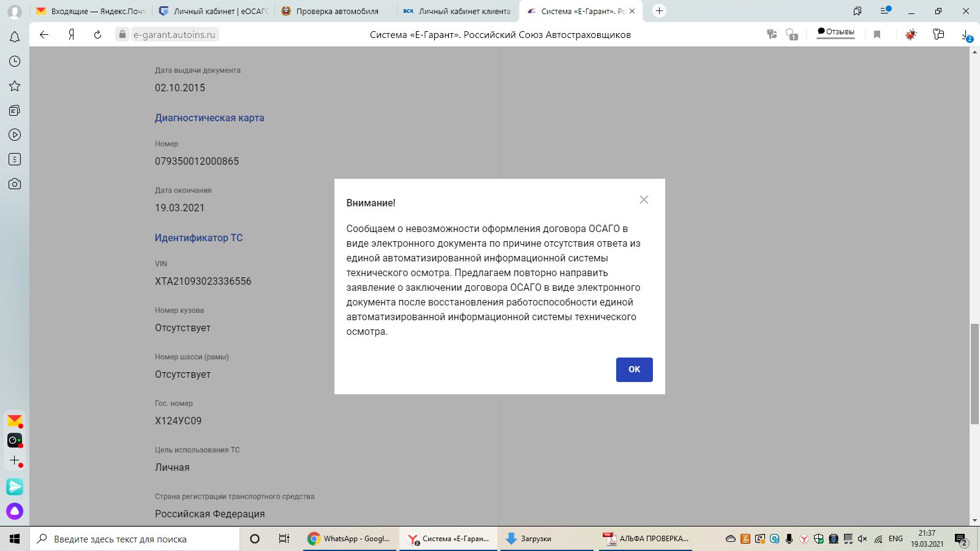The image size is (980, 551).
Task: Select document issue date 02.10.2015
Action: tap(180, 88)
